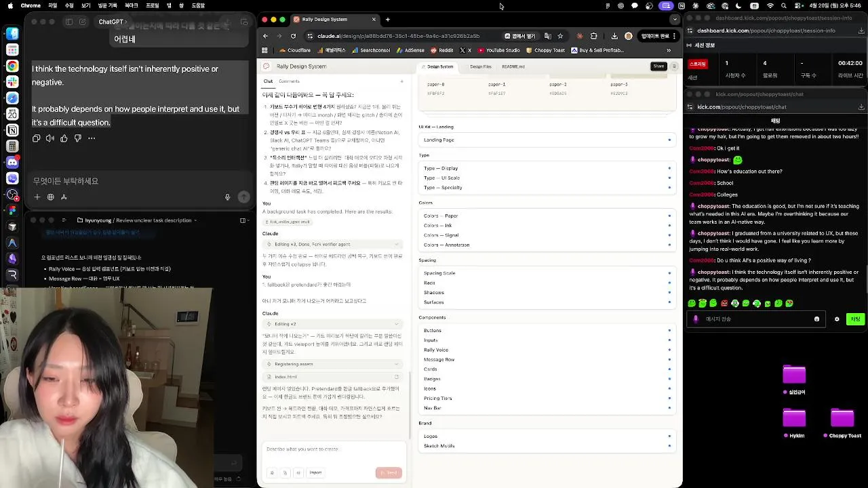Viewport: 868px width, 488px height.
Task: Show more bookmarks with the chevron
Action: 669,50
